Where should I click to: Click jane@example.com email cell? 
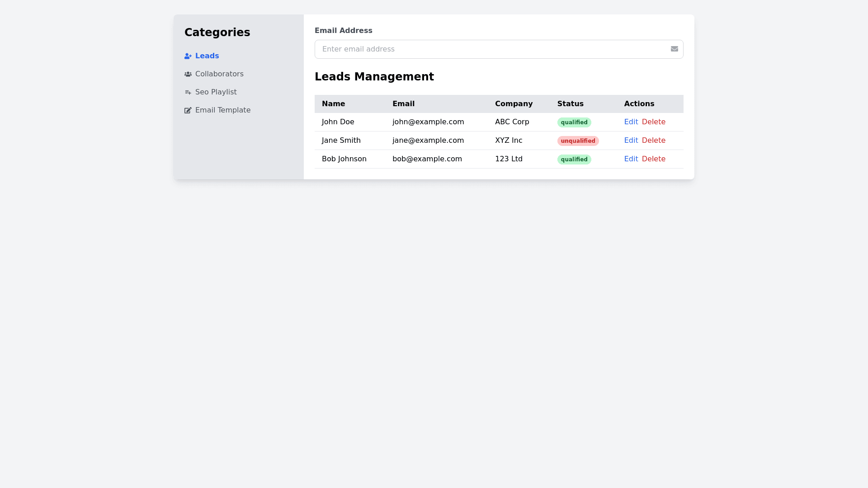pyautogui.click(x=428, y=141)
